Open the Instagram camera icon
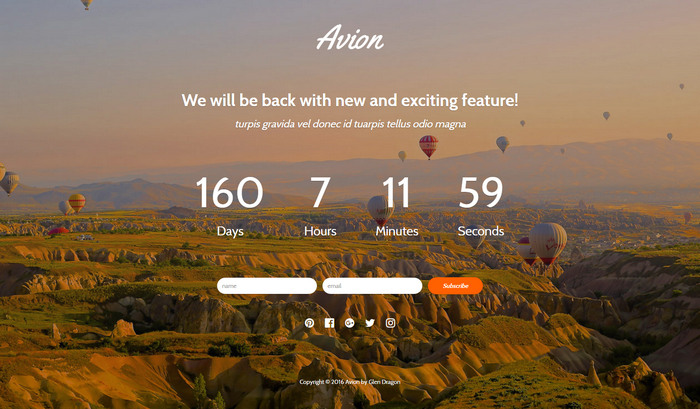The height and width of the screenshot is (409, 700). click(391, 323)
